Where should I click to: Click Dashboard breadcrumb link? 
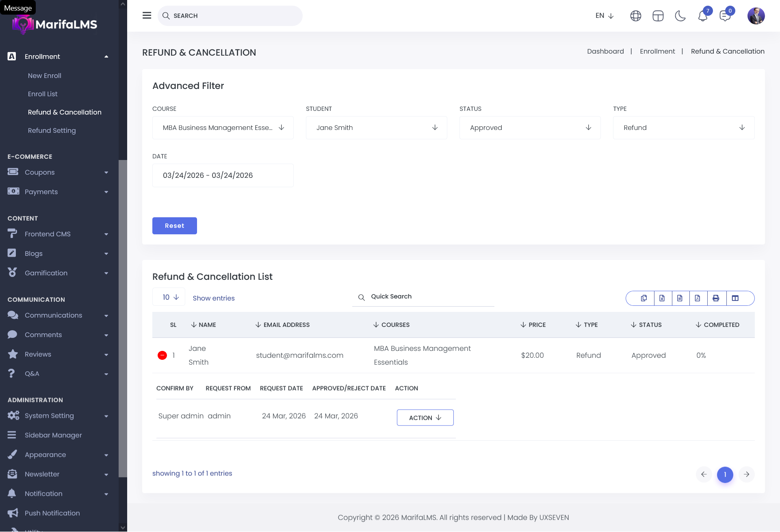tap(605, 51)
